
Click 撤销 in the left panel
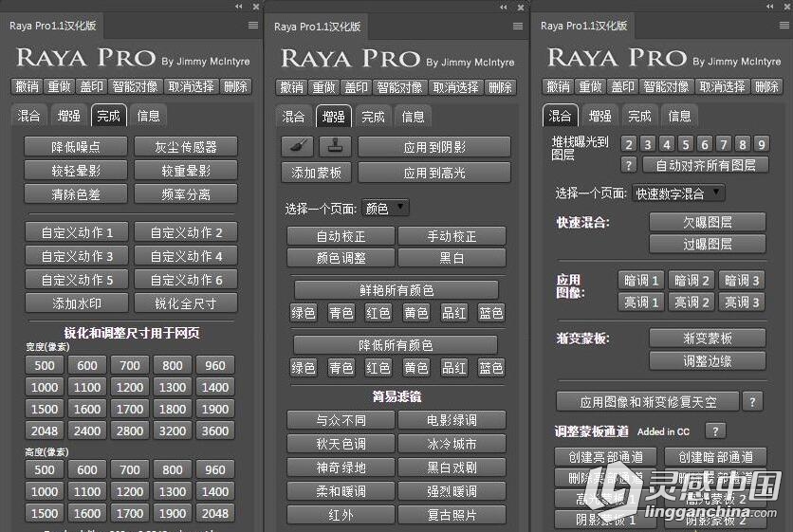pyautogui.click(x=27, y=86)
